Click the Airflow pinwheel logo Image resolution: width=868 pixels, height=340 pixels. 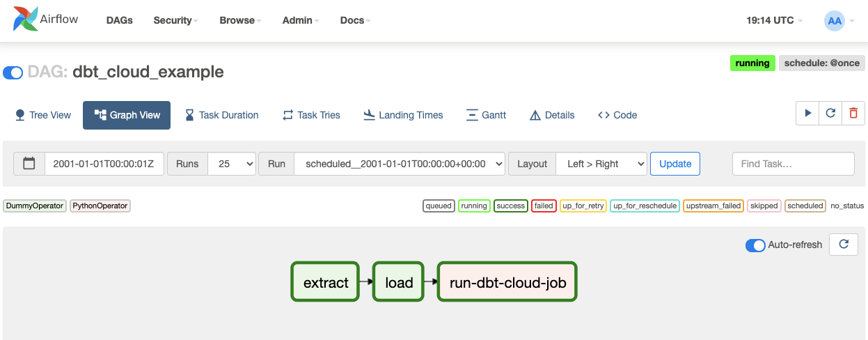(26, 20)
